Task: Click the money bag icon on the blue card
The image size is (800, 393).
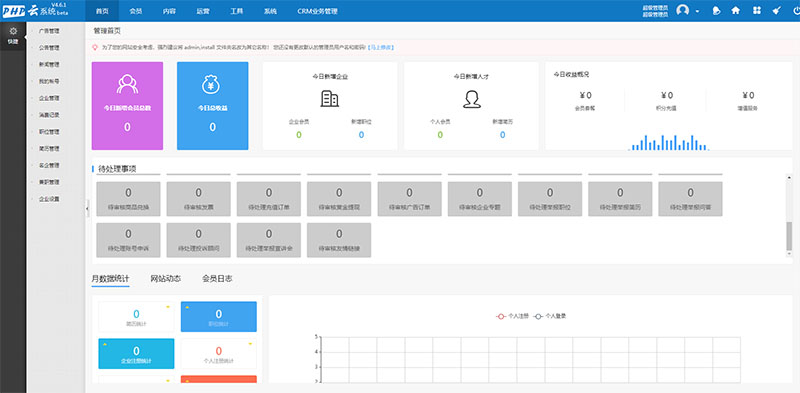Action: click(212, 84)
